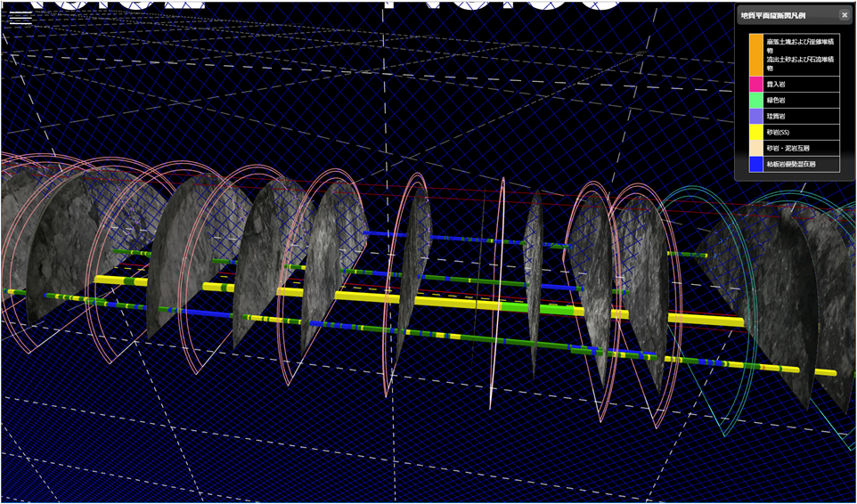Pick the purple 珪質岩 color swatch
This screenshot has height=504, width=857.
tap(755, 116)
